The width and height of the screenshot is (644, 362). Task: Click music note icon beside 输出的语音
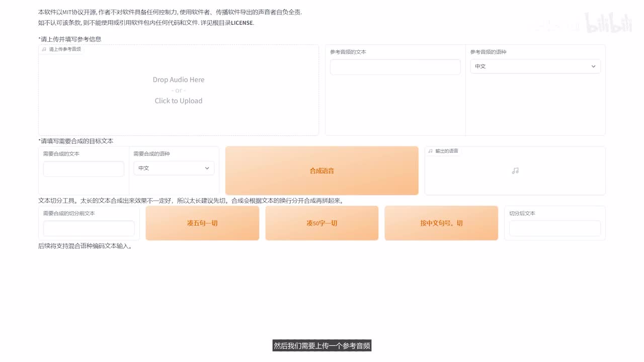click(x=430, y=151)
